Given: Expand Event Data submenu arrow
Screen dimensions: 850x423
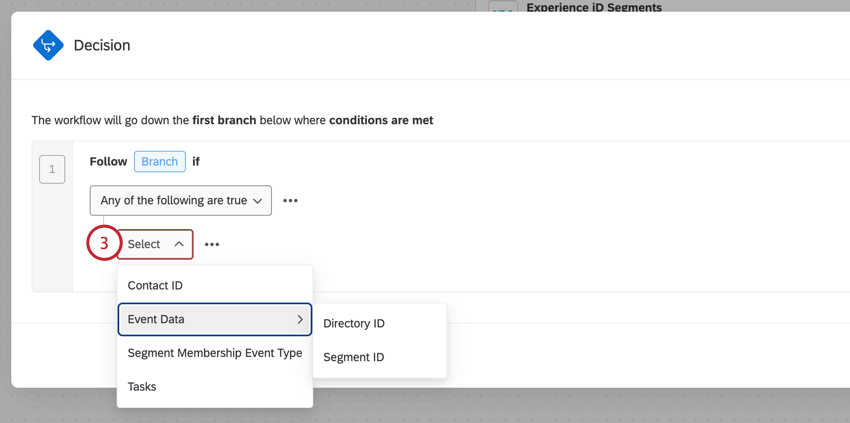Looking at the screenshot, I should click(x=300, y=319).
